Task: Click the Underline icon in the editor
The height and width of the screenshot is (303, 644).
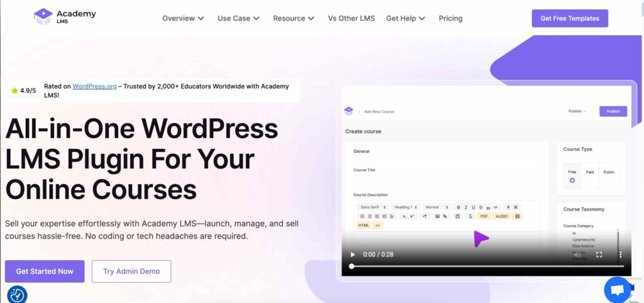Action: tap(474, 207)
